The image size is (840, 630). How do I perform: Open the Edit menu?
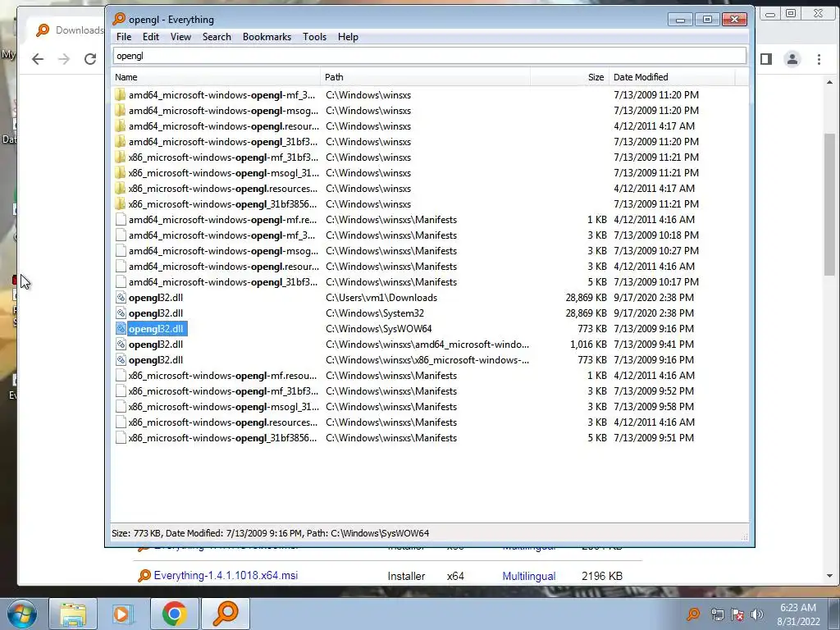click(151, 37)
